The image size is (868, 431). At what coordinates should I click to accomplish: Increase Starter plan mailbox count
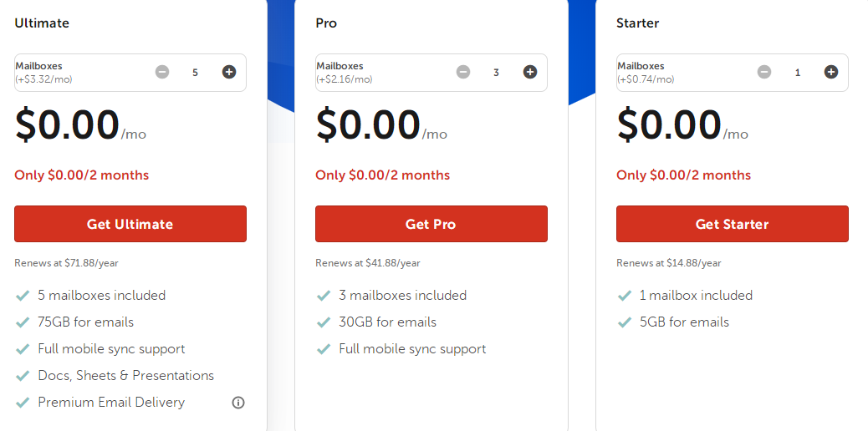[x=831, y=72]
